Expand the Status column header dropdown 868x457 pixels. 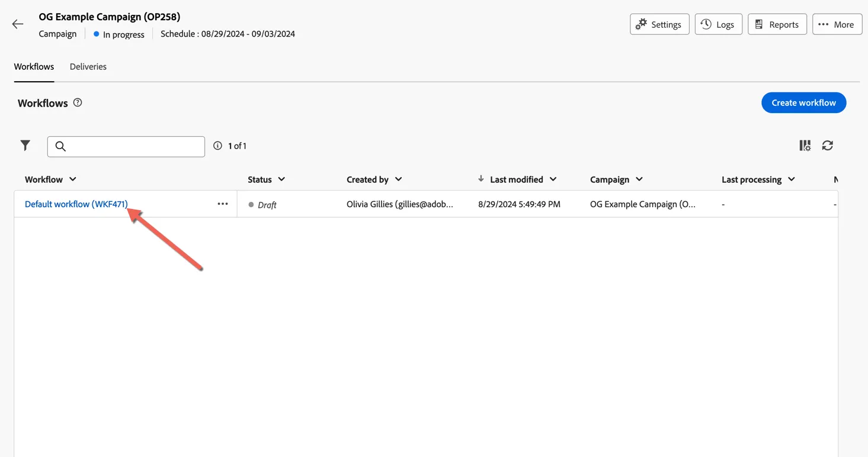tap(281, 179)
